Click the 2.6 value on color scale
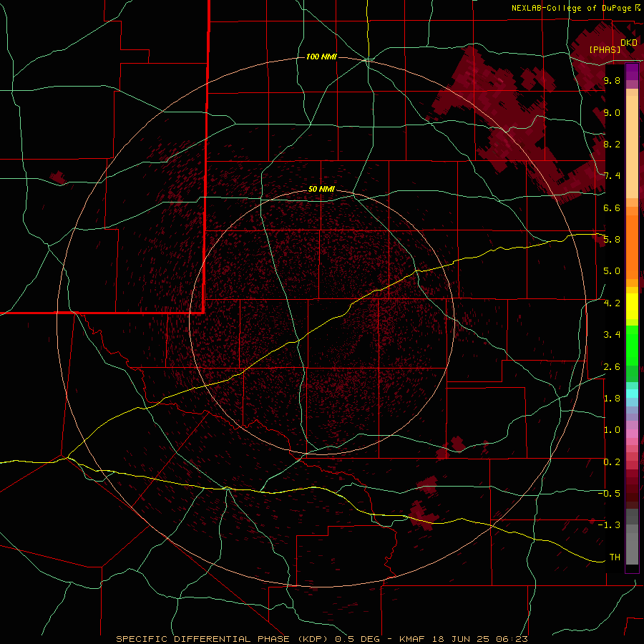 pos(612,367)
